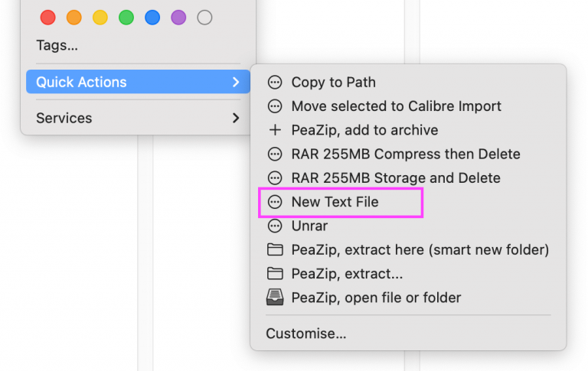Click the folder icon beside PeaZip, extract...
Viewport: 588px width, 371px height.
click(x=275, y=274)
